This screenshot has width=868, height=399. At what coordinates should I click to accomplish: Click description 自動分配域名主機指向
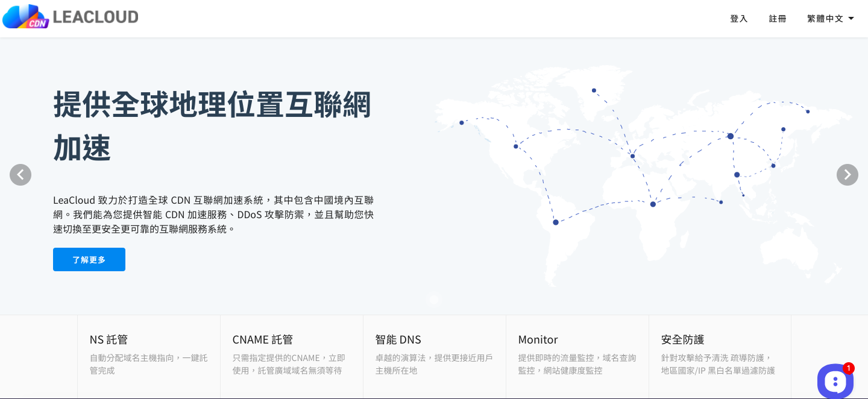[149, 364]
